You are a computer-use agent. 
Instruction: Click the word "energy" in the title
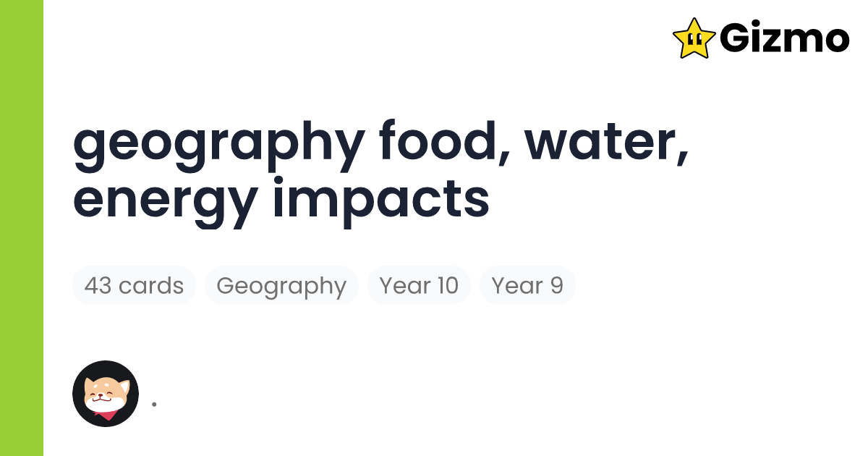click(165, 198)
